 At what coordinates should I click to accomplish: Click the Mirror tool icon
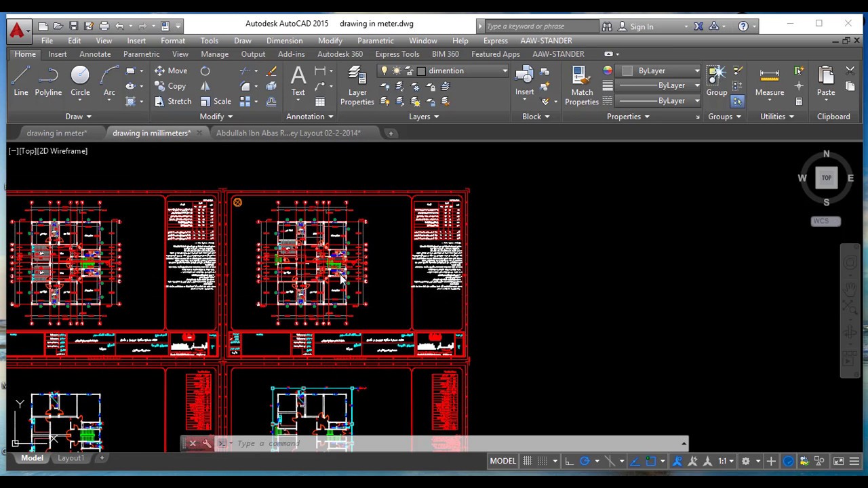pos(205,86)
